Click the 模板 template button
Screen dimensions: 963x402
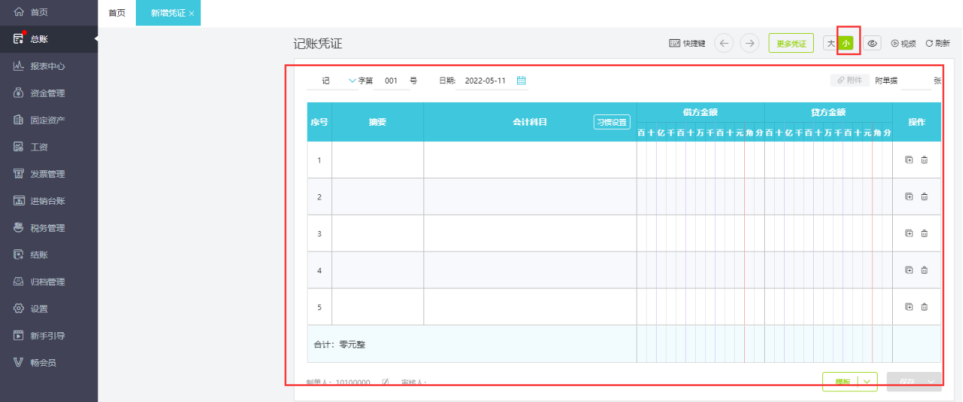click(x=841, y=382)
